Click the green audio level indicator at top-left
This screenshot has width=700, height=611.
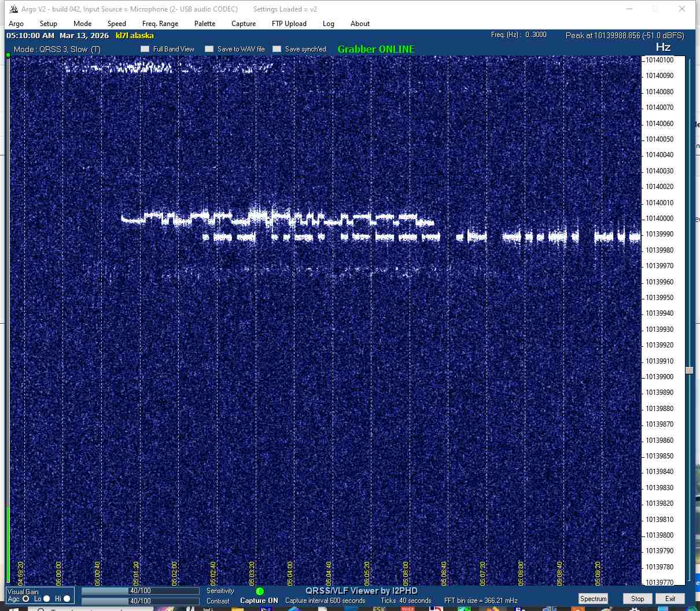tap(8, 55)
